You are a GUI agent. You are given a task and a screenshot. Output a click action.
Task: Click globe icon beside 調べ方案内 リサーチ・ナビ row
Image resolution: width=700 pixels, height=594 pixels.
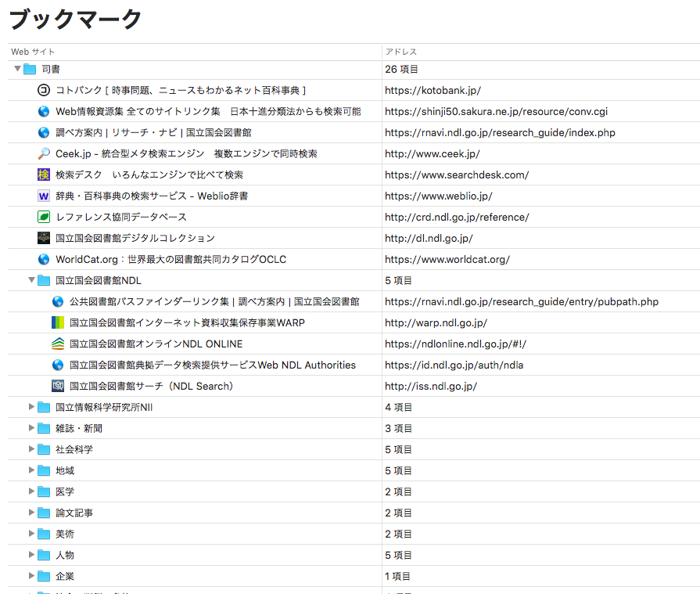click(x=43, y=132)
